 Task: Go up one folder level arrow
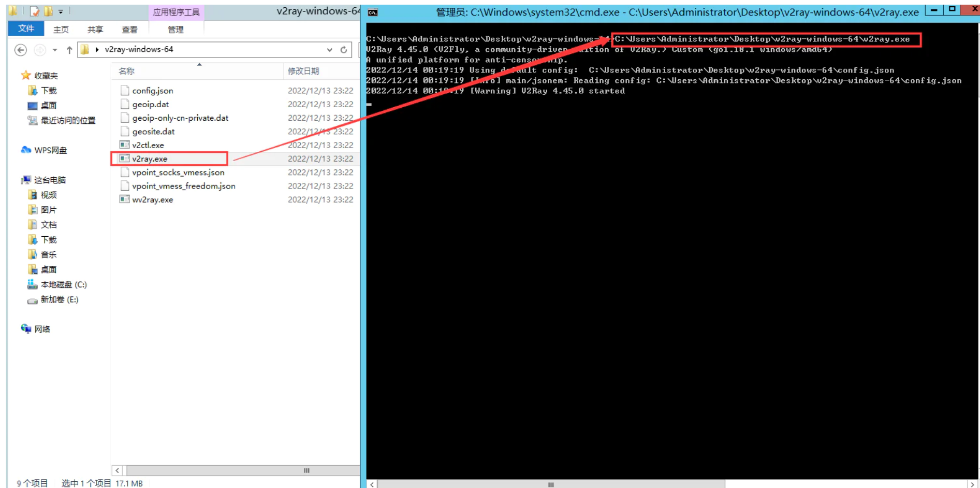(x=69, y=50)
